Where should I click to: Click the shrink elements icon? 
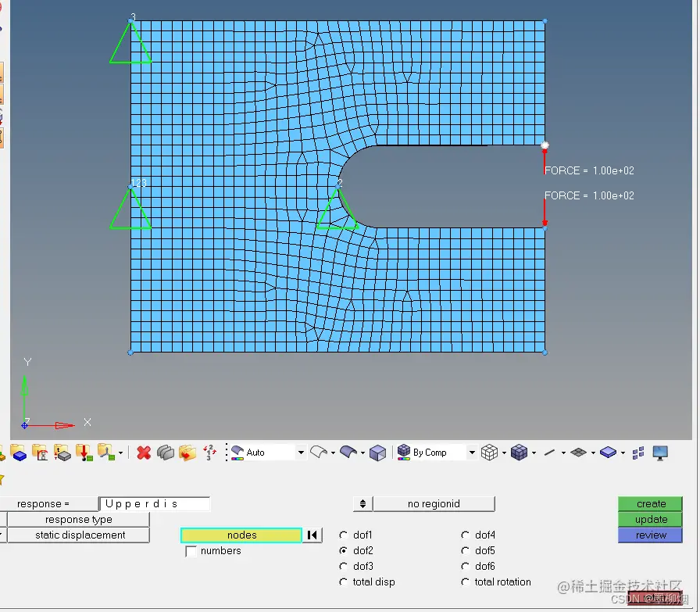(638, 453)
